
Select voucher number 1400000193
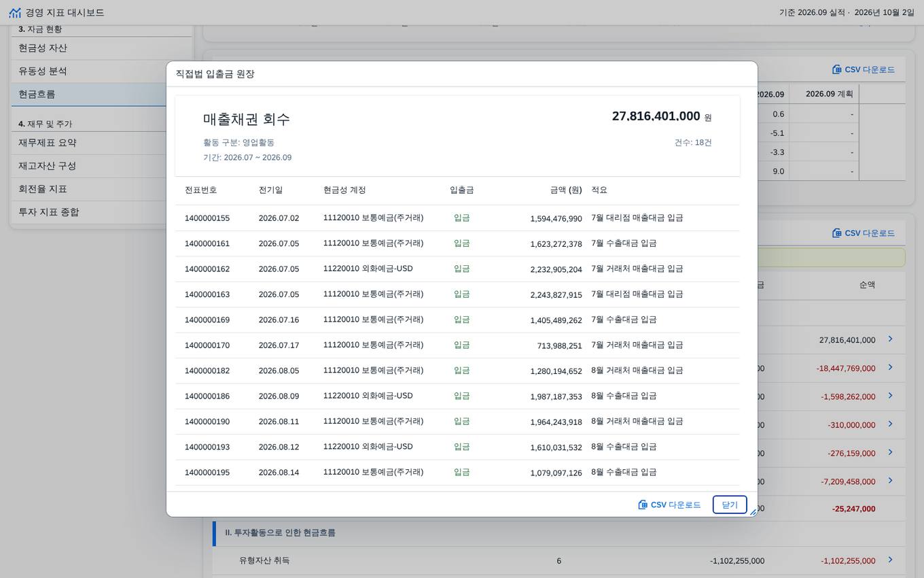point(207,447)
